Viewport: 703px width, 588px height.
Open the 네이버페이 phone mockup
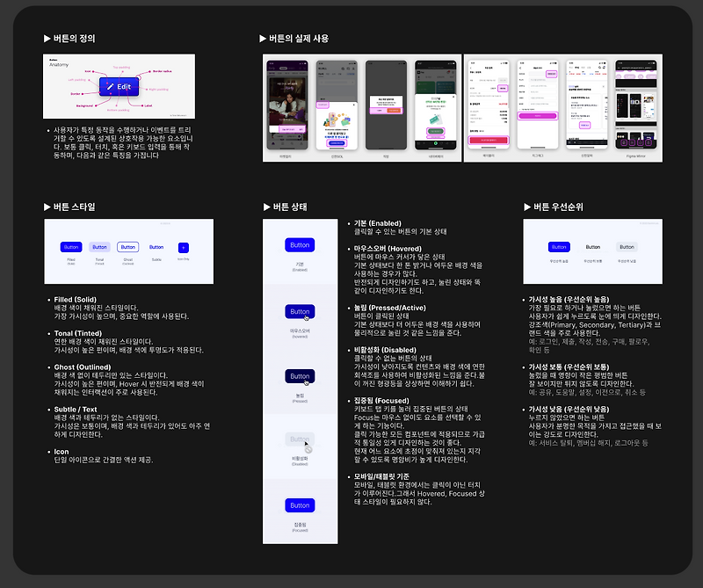(x=435, y=105)
